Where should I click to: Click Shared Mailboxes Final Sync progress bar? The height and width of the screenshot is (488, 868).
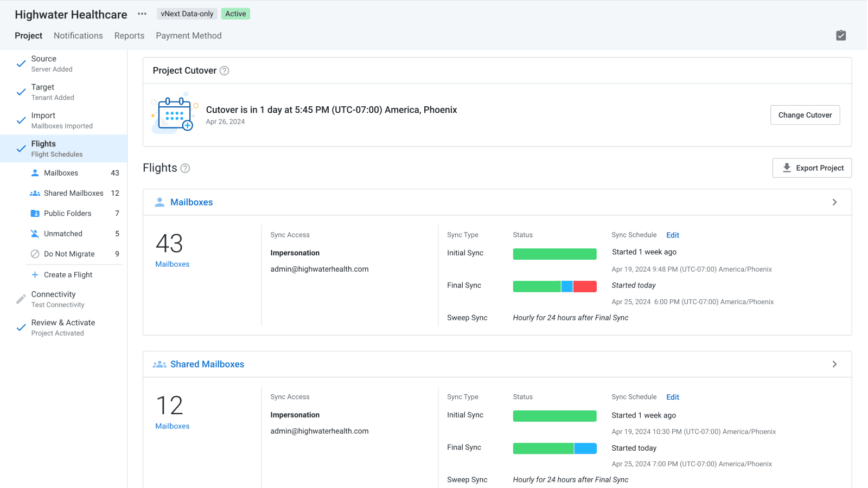554,448
